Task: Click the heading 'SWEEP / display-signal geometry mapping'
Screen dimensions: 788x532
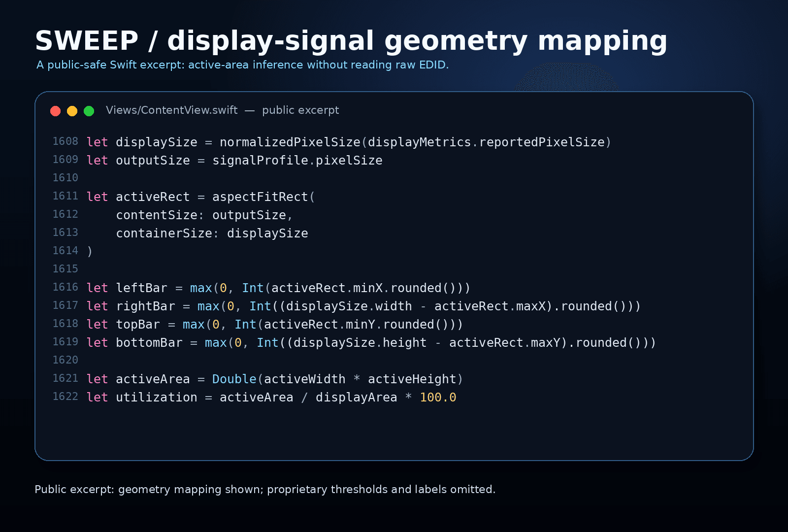Action: tap(351, 41)
